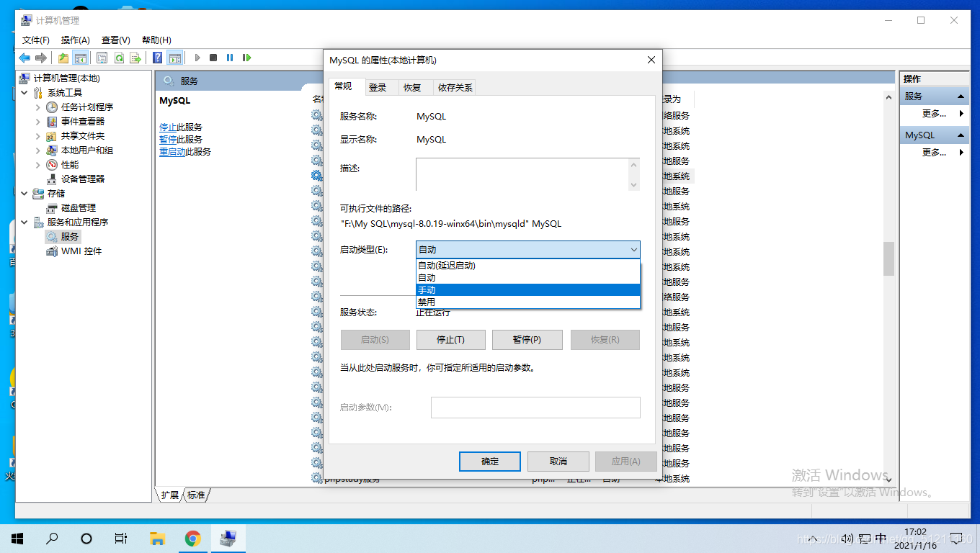This screenshot has width=980, height=553.
Task: Click the forward arrow in the toolbar
Action: point(41,58)
